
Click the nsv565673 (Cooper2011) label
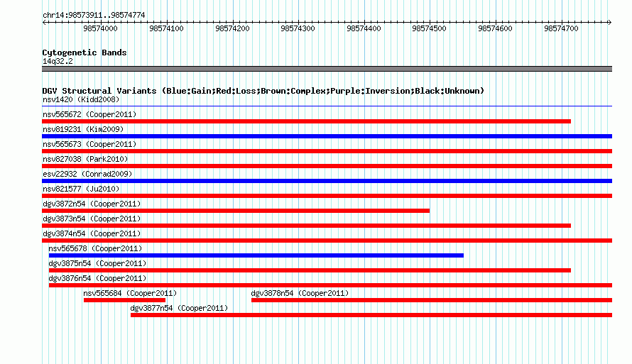(89, 144)
